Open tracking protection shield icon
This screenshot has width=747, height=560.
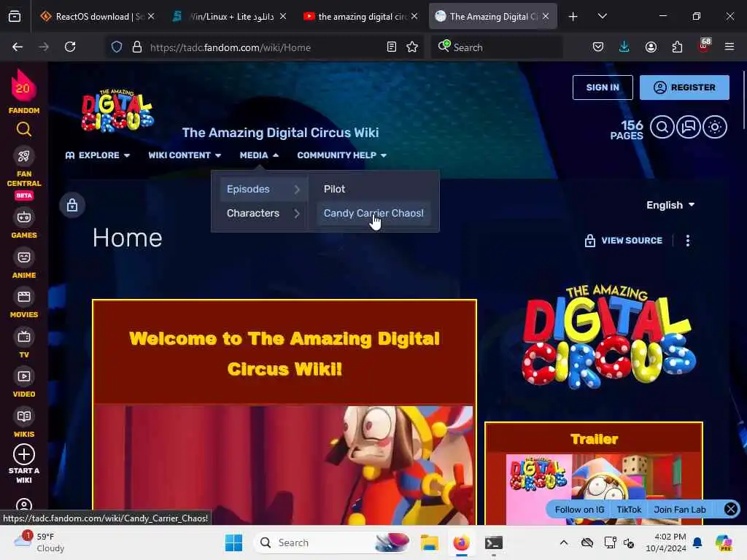[x=117, y=47]
